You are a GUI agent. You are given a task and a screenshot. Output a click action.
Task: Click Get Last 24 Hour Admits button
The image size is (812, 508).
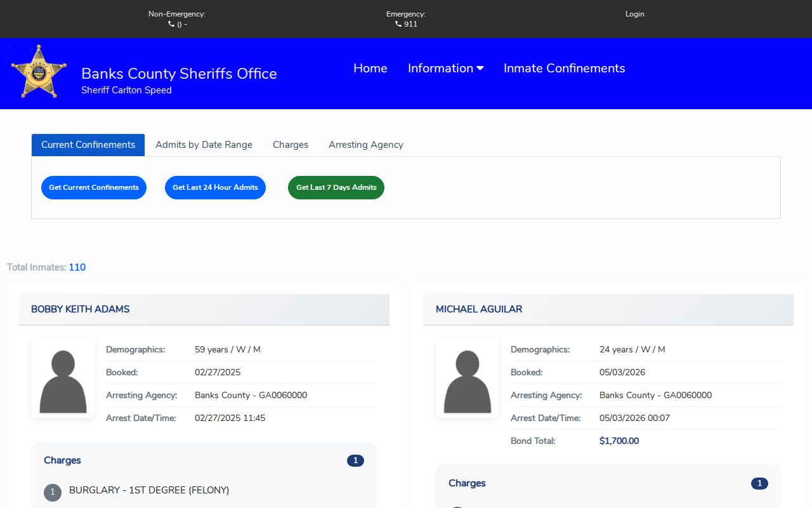click(x=215, y=187)
